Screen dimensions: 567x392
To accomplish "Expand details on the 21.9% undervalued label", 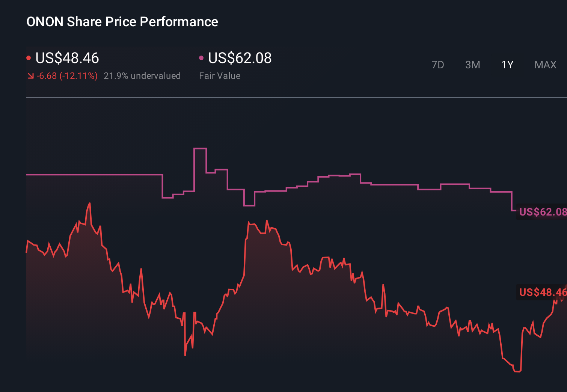I will pos(142,75).
